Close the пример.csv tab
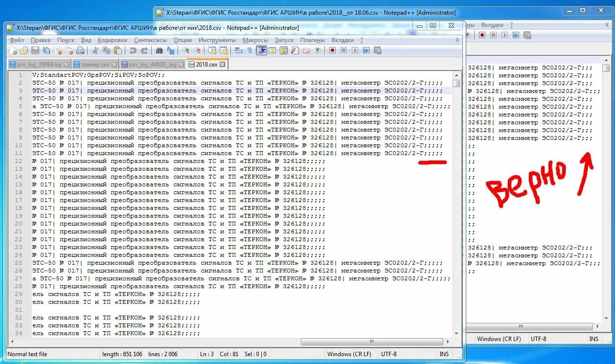 114,64
